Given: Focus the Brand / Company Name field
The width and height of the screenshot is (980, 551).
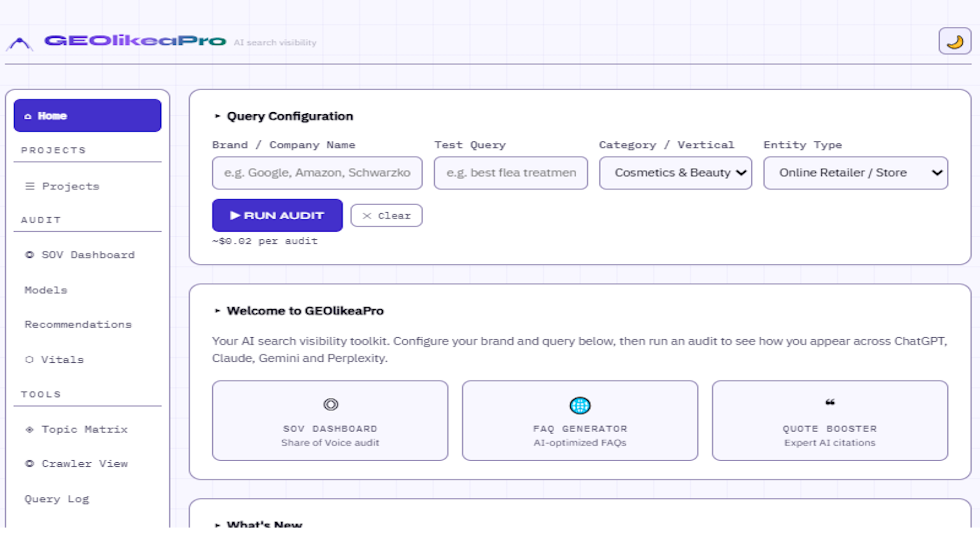Looking at the screenshot, I should (x=317, y=173).
